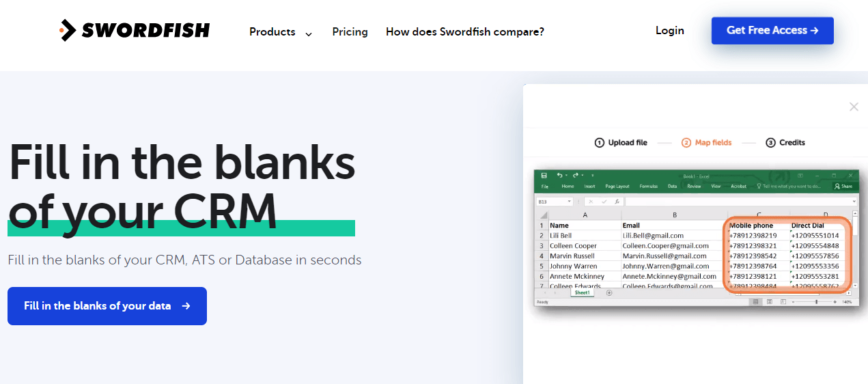Image resolution: width=868 pixels, height=384 pixels.
Task: Open the Excel Data tab
Action: click(673, 187)
